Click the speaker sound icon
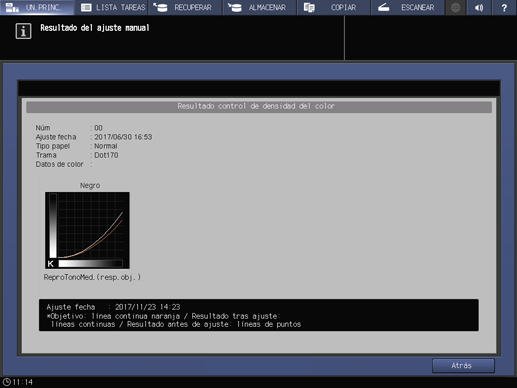The height and width of the screenshot is (388, 517). [x=479, y=7]
